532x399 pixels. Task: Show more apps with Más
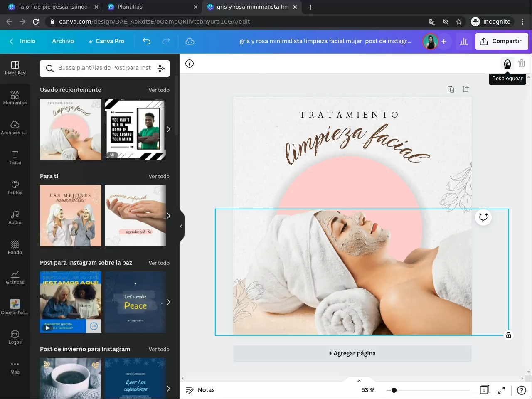coord(15,367)
